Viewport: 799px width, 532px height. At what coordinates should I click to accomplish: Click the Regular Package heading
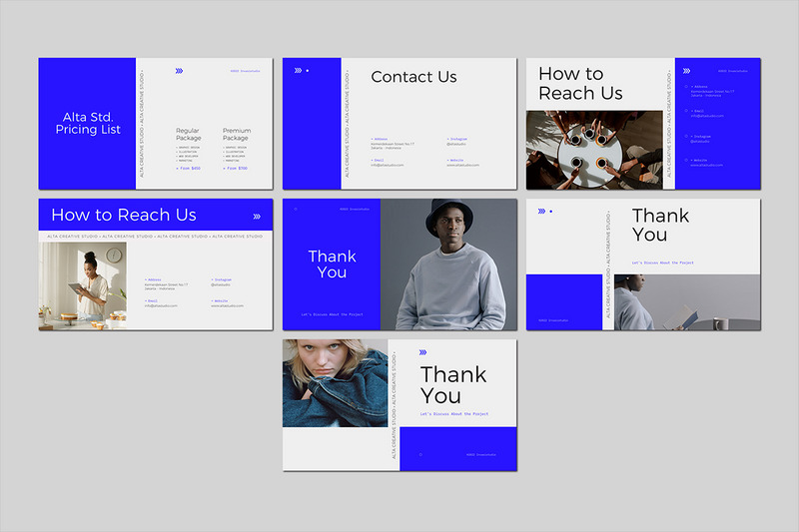(189, 135)
